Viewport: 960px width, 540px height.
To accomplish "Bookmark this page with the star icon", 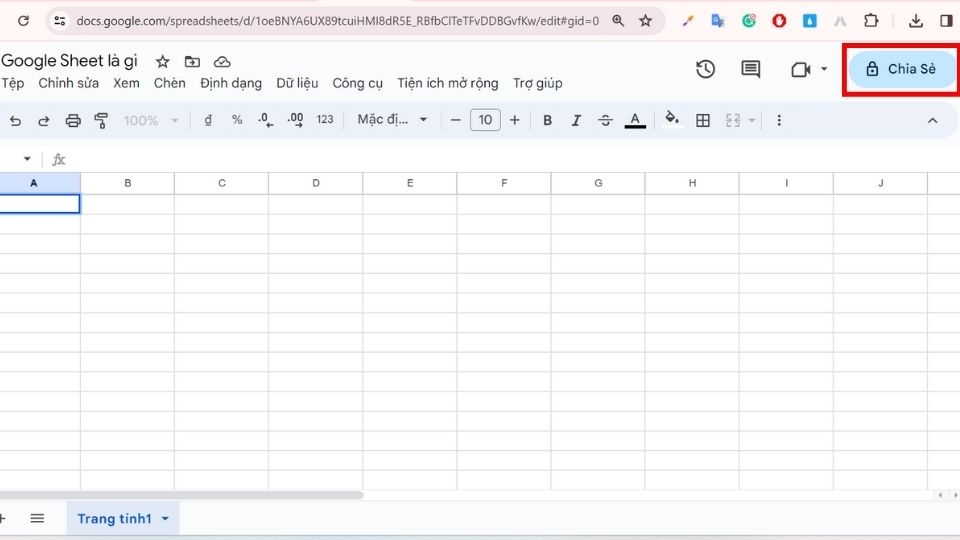I will 645,21.
